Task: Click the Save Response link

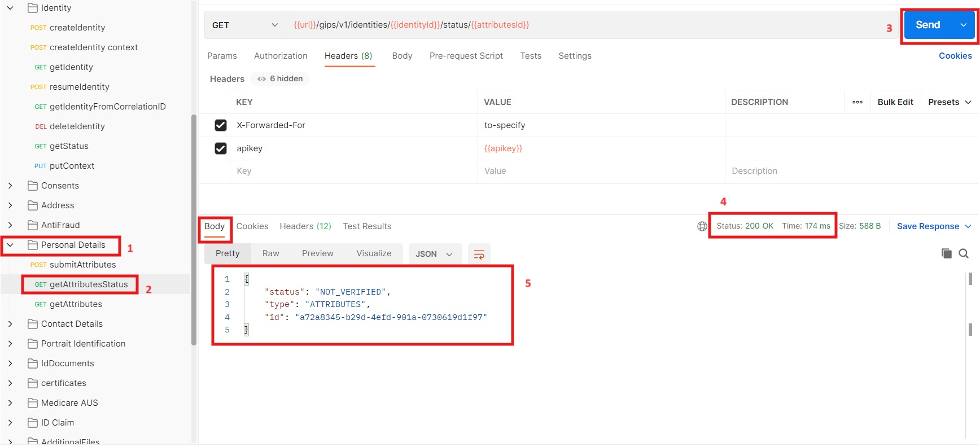Action: 928,226
